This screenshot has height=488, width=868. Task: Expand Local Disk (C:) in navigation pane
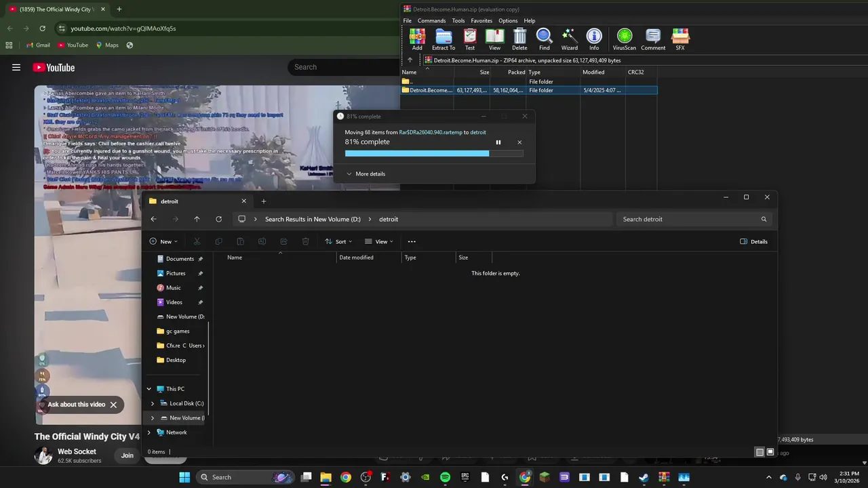tap(153, 403)
